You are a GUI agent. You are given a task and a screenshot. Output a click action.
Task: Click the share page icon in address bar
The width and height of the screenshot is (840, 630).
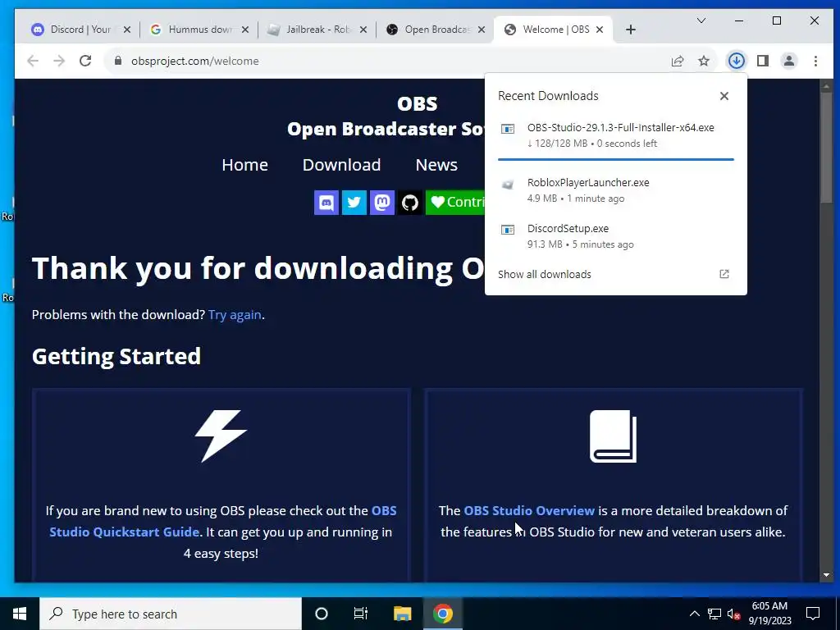click(677, 61)
